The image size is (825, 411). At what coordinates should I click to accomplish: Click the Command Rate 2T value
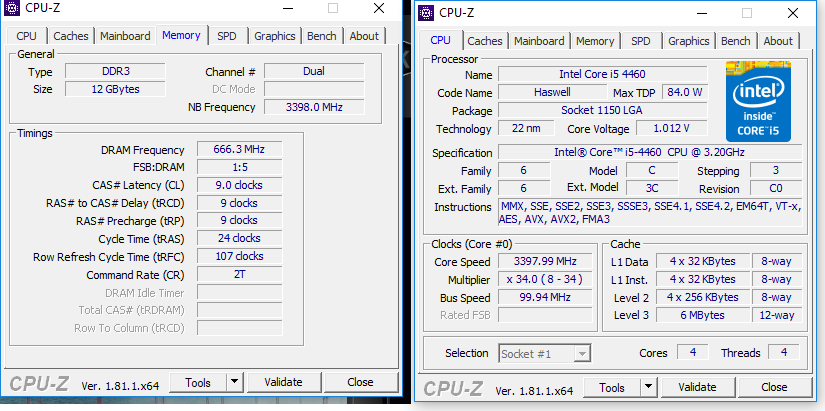[239, 274]
